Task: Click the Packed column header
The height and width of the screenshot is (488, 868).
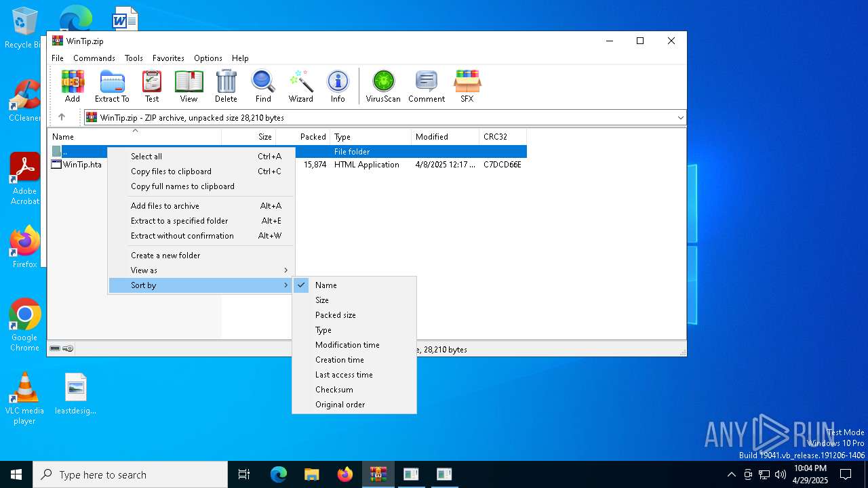Action: point(303,137)
